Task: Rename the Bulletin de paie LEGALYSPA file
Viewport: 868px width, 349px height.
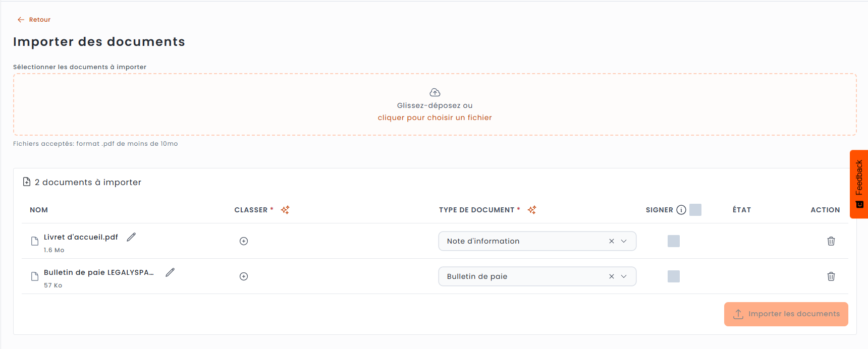Action: pyautogui.click(x=170, y=272)
